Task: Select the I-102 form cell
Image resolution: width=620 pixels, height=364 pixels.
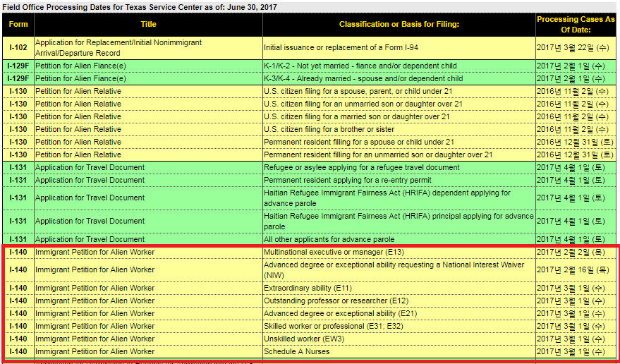Action: [x=18, y=47]
